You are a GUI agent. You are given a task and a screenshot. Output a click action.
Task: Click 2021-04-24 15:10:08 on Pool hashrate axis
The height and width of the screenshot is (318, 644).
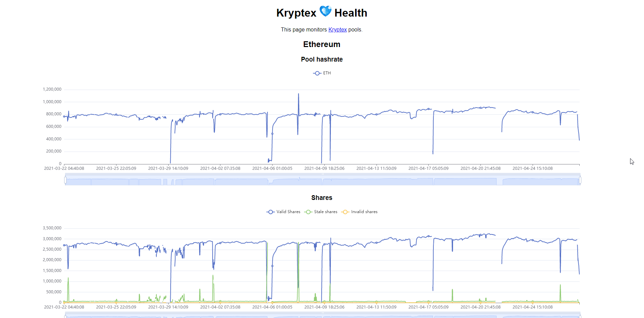[x=533, y=168]
